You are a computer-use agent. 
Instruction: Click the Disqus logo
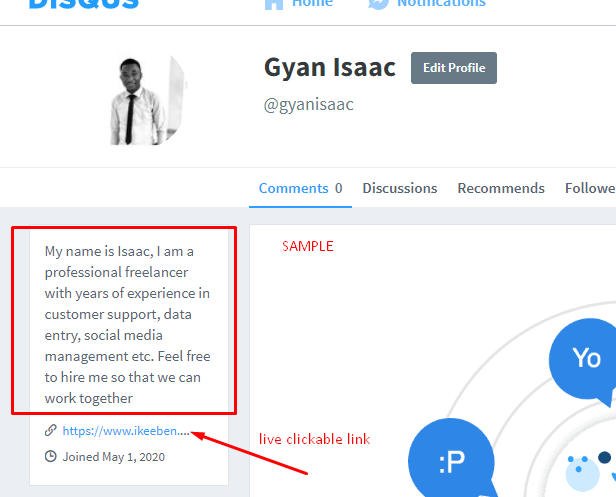(x=84, y=4)
